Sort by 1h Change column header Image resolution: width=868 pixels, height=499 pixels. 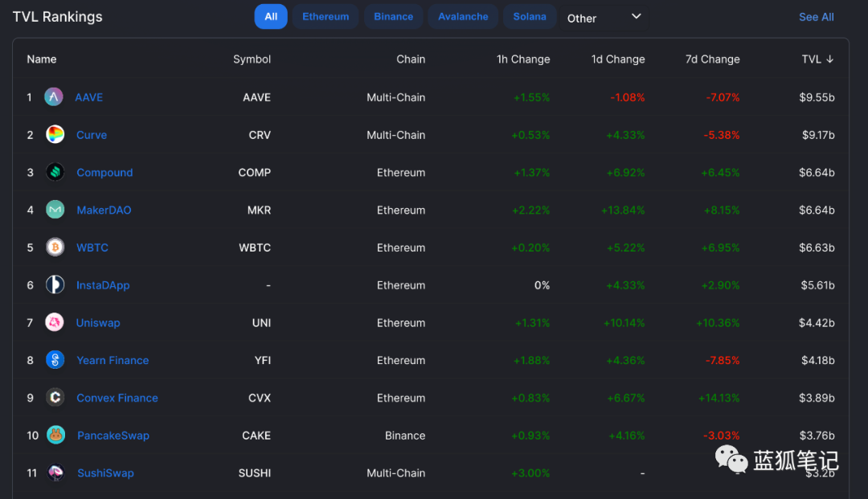pyautogui.click(x=523, y=59)
